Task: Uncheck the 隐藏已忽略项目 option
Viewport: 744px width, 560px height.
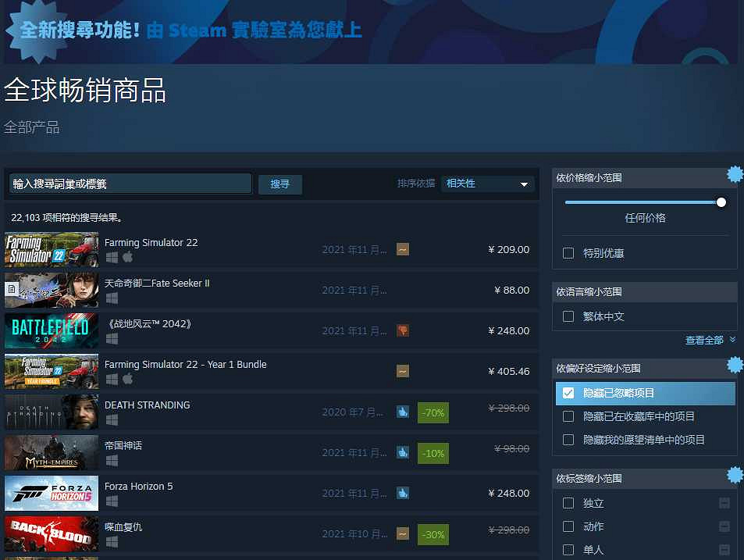Action: [568, 393]
